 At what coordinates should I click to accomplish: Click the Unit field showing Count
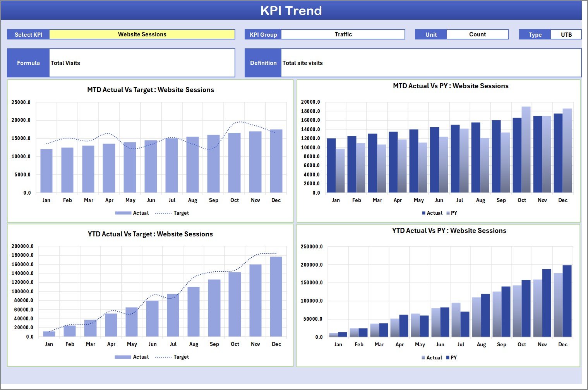[477, 34]
